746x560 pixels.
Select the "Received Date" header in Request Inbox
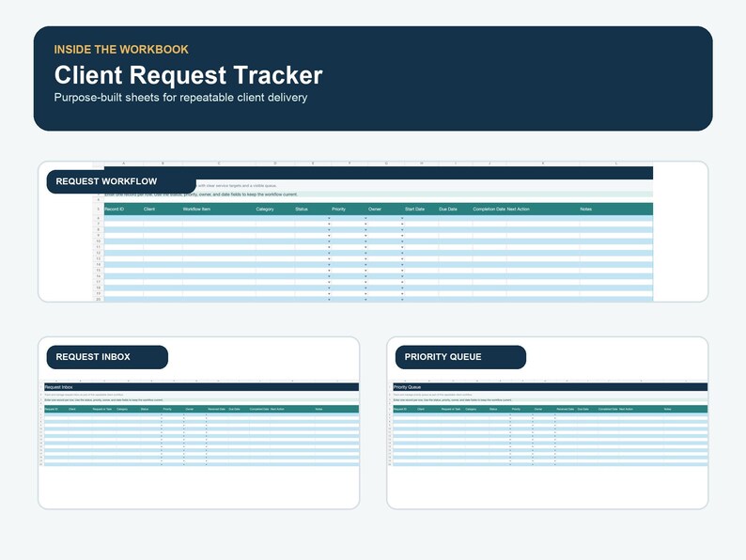(216, 409)
